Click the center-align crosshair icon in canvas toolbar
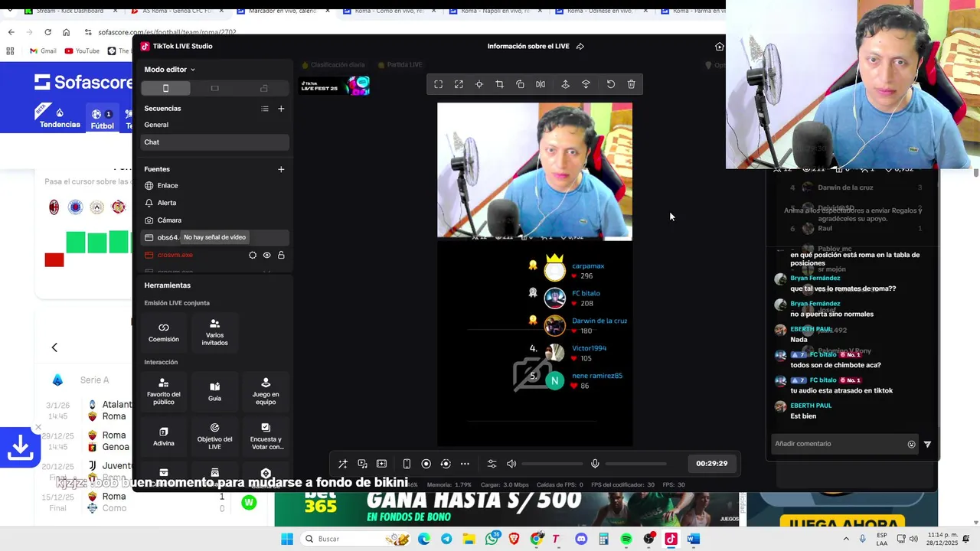The image size is (980, 551). 479,84
